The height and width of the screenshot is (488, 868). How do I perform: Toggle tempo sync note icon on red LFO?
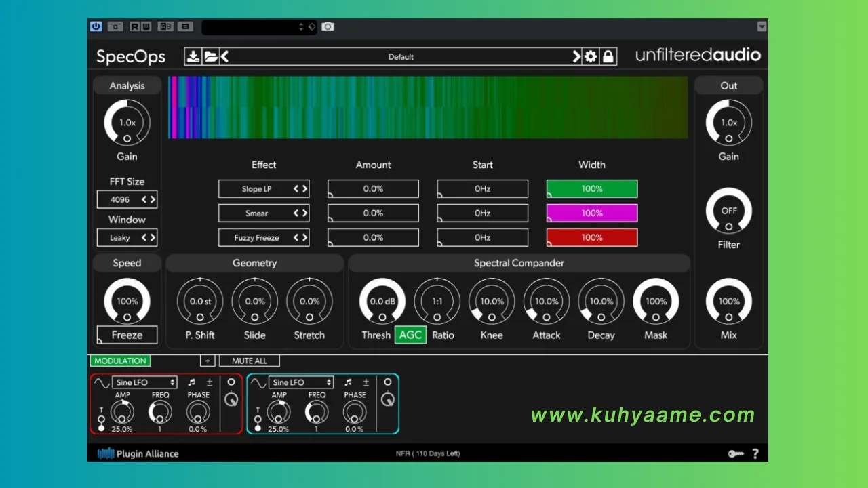point(192,382)
